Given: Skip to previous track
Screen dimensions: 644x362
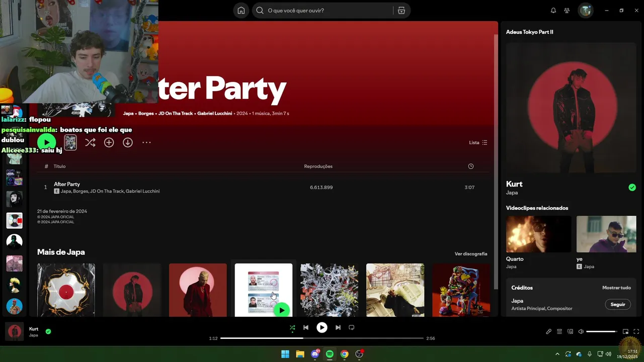Looking at the screenshot, I should (305, 328).
